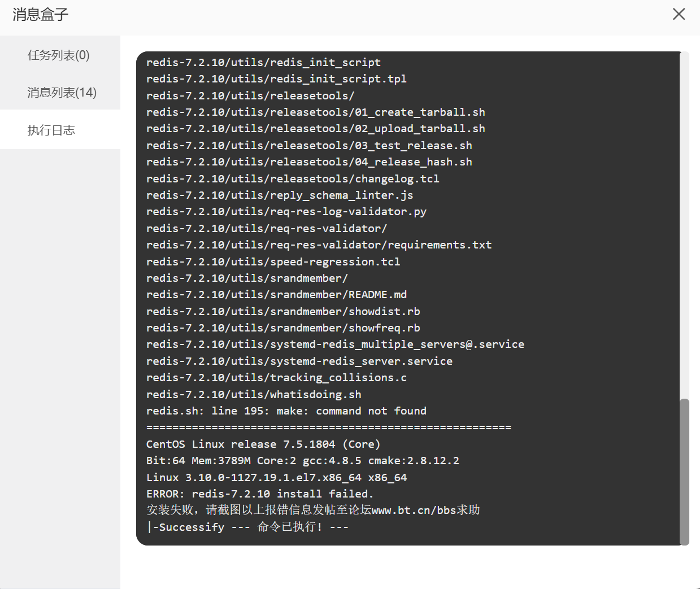Click the Linux 3.10.0 kernel version line
The image size is (700, 589).
276,478
